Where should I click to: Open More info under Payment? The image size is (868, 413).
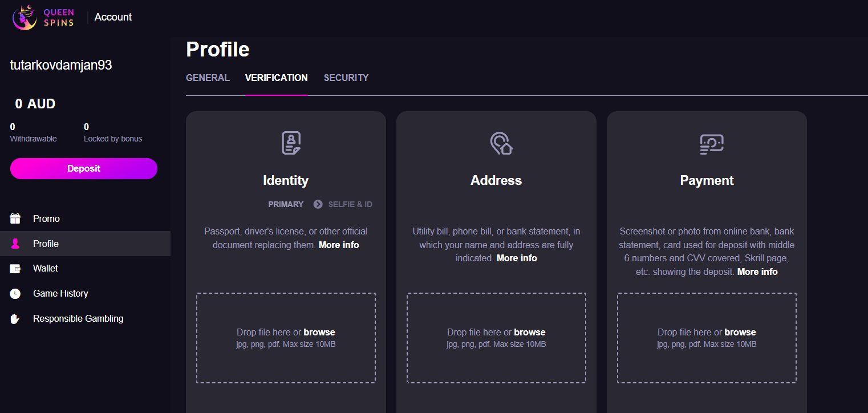[x=757, y=272]
